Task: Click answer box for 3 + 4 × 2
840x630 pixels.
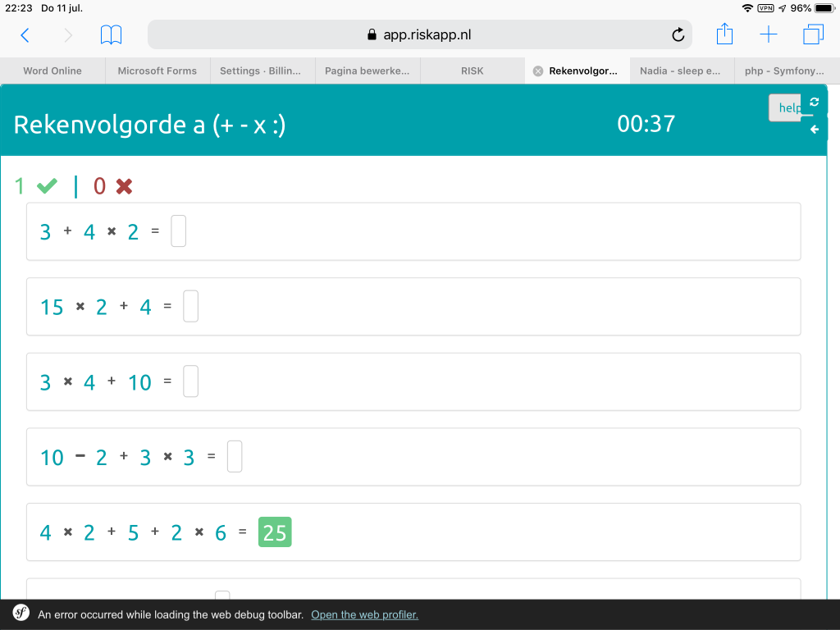Action: 179,231
